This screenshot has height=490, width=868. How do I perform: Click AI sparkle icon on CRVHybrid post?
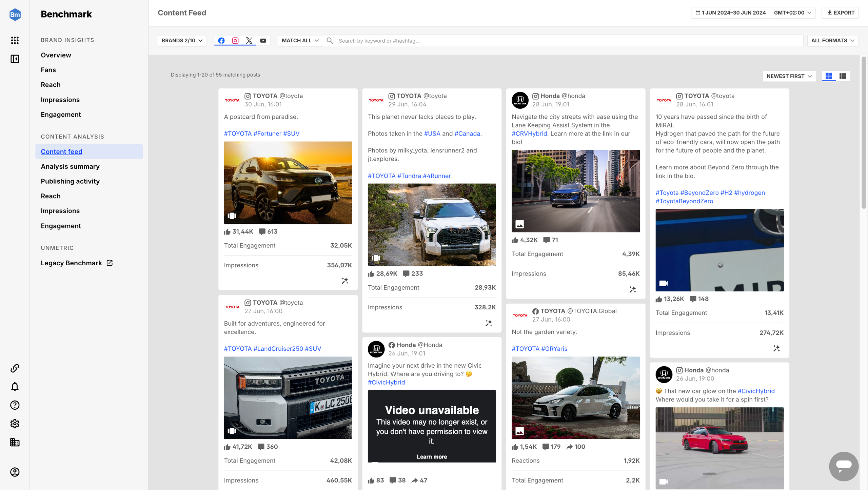[x=633, y=289]
